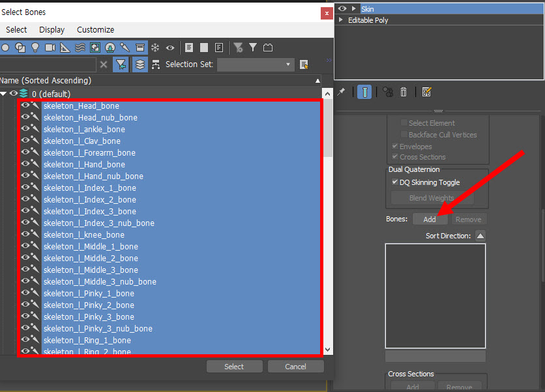Toggle visibility eye for skeleton_l_ankle_bone

coord(25,128)
